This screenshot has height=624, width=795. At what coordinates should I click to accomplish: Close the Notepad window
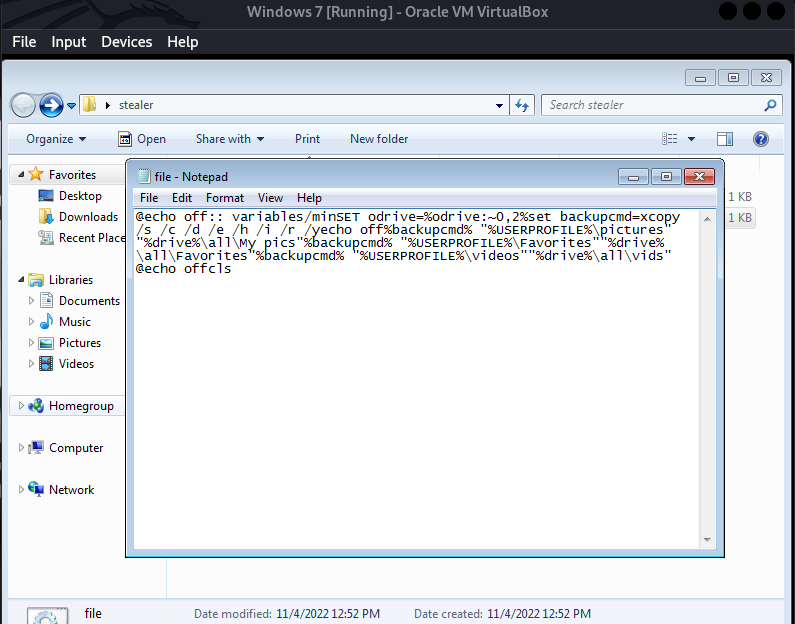click(x=699, y=176)
